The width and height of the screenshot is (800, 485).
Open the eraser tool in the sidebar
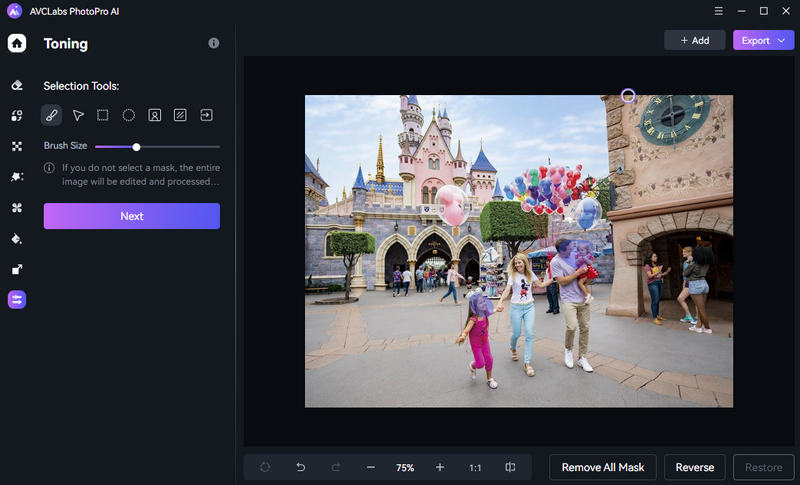tap(17, 85)
